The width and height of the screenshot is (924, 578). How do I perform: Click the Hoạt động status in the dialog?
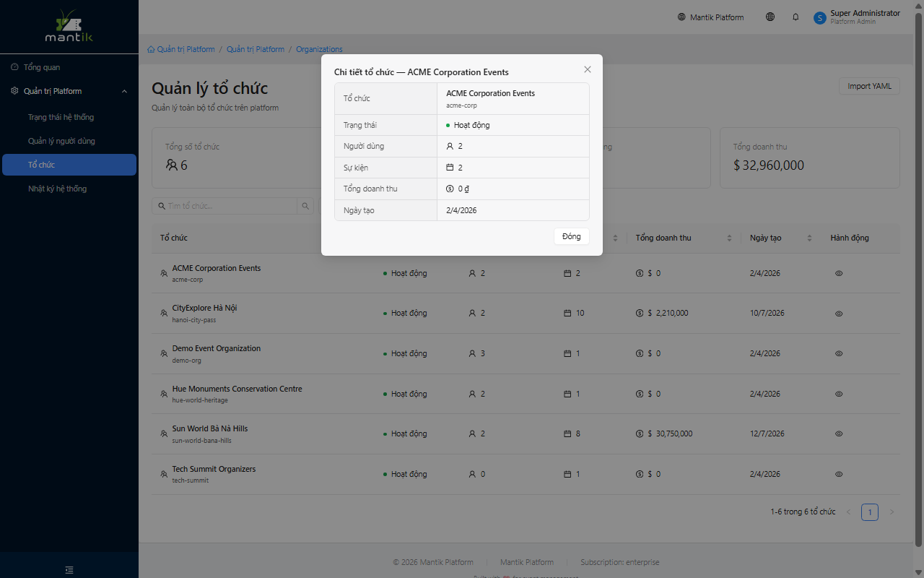468,125
